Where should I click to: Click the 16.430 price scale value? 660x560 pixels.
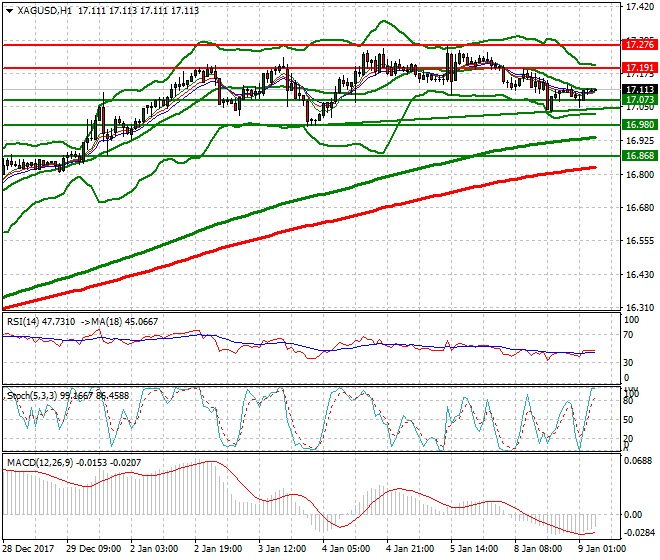[640, 275]
